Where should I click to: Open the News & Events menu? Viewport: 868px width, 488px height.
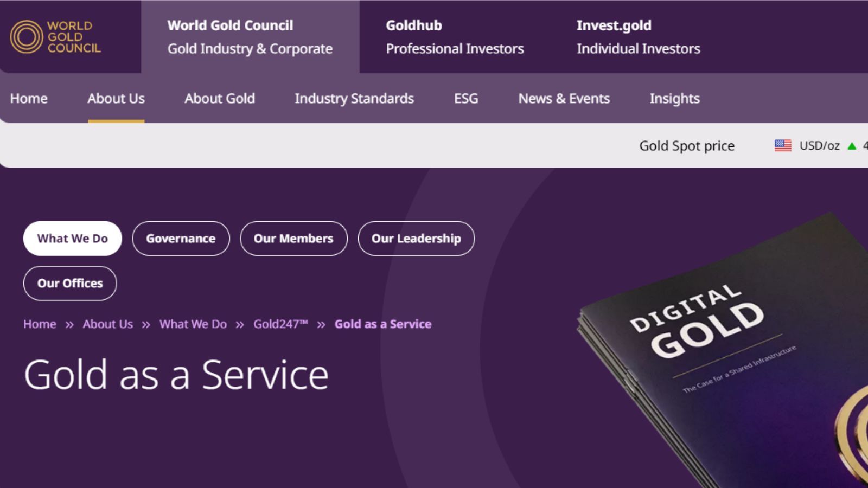[564, 99]
